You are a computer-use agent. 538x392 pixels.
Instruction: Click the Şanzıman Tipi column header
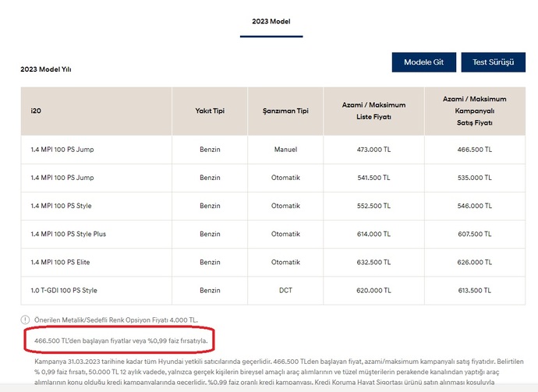coord(285,111)
